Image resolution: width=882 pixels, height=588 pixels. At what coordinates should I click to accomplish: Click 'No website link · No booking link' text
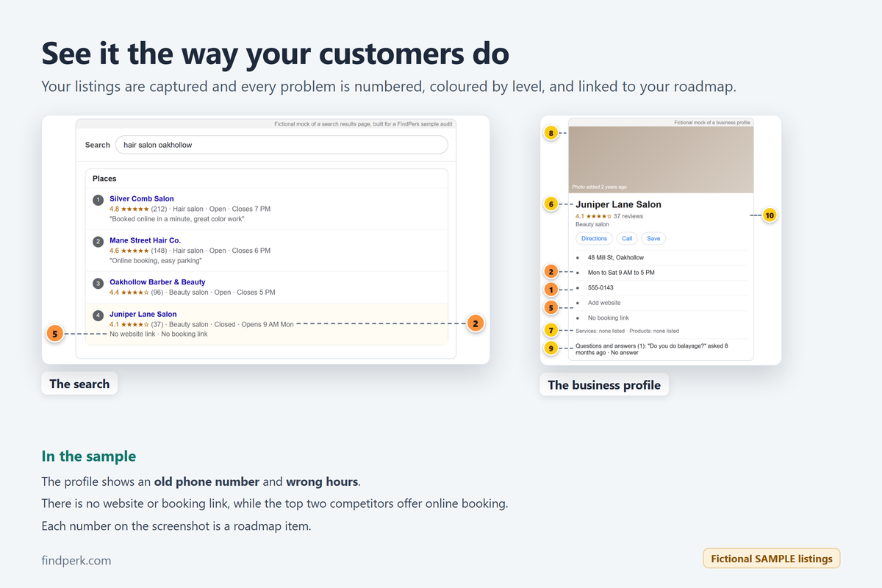click(159, 334)
